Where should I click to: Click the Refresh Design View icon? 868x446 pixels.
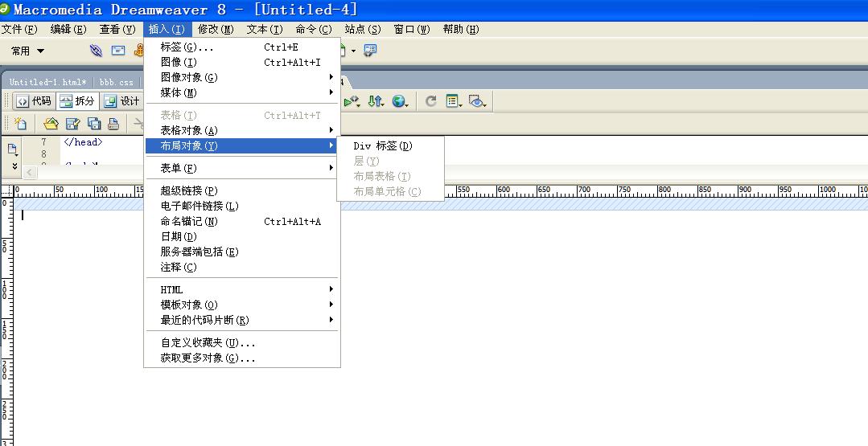coord(430,101)
